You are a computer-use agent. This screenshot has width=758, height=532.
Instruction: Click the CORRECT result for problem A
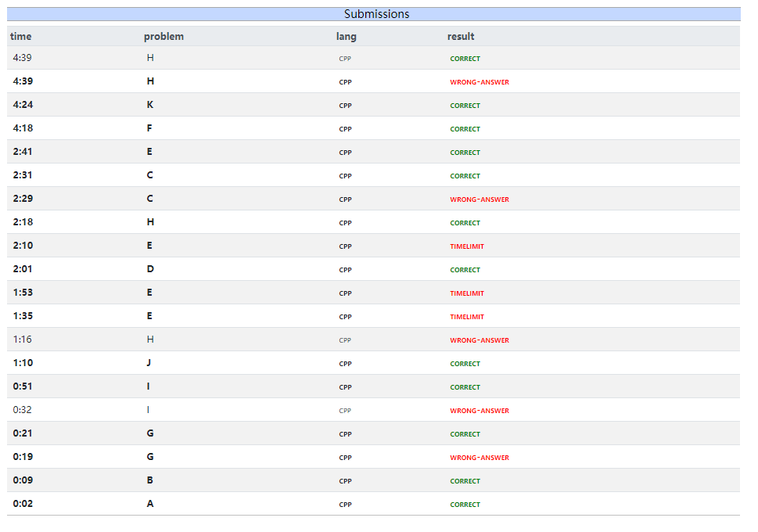click(465, 505)
